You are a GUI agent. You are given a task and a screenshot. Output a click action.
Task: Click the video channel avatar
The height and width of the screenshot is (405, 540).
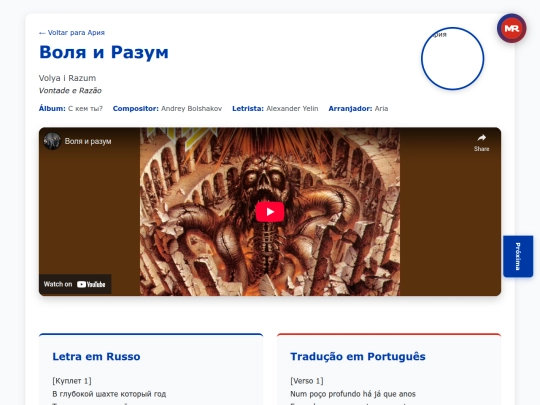coord(52,141)
